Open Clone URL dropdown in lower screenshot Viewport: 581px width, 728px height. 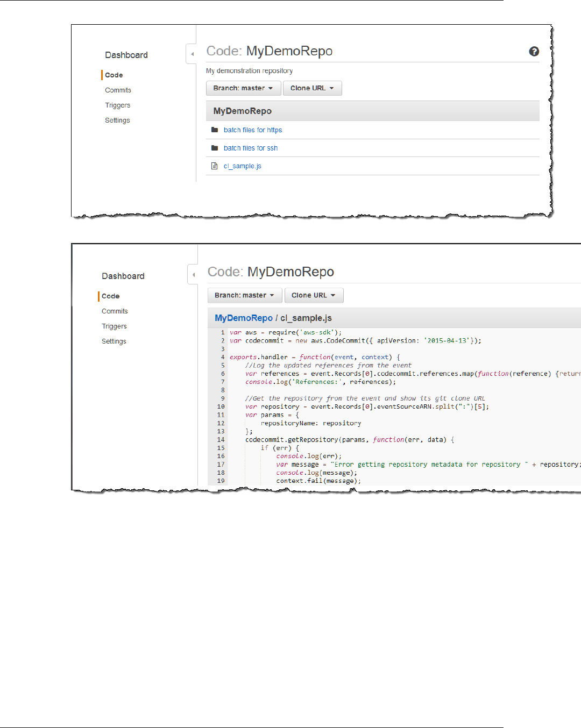coord(314,295)
